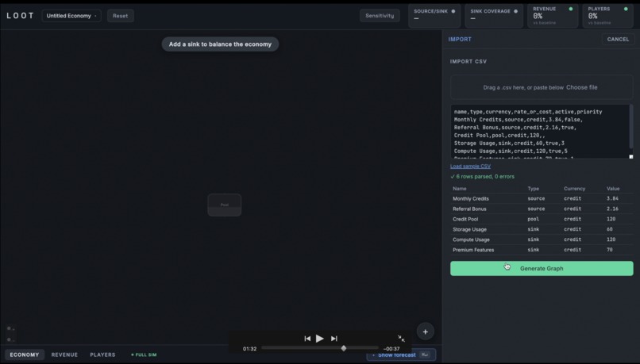Select the Credit Pool row name
The height and width of the screenshot is (364, 640).
pyautogui.click(x=465, y=219)
